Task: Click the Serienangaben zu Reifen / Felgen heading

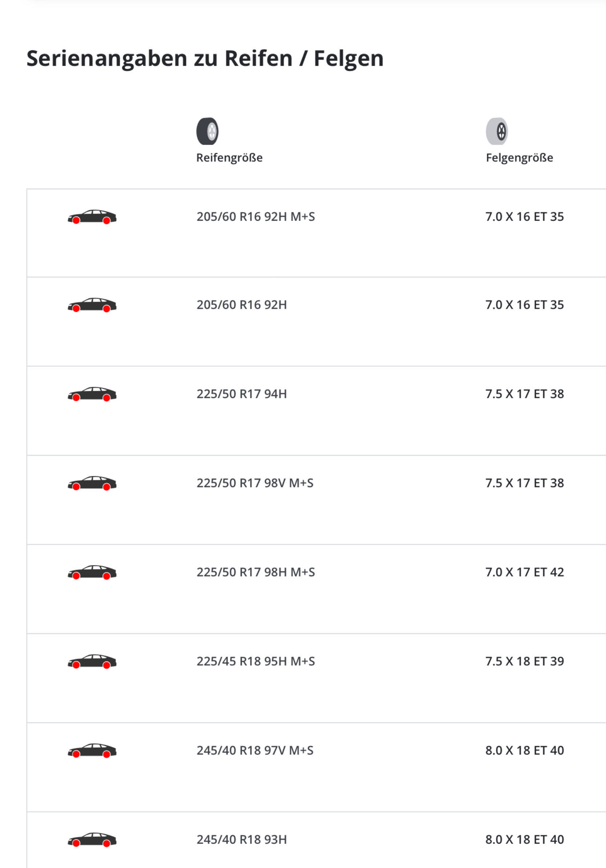Action: tap(205, 59)
